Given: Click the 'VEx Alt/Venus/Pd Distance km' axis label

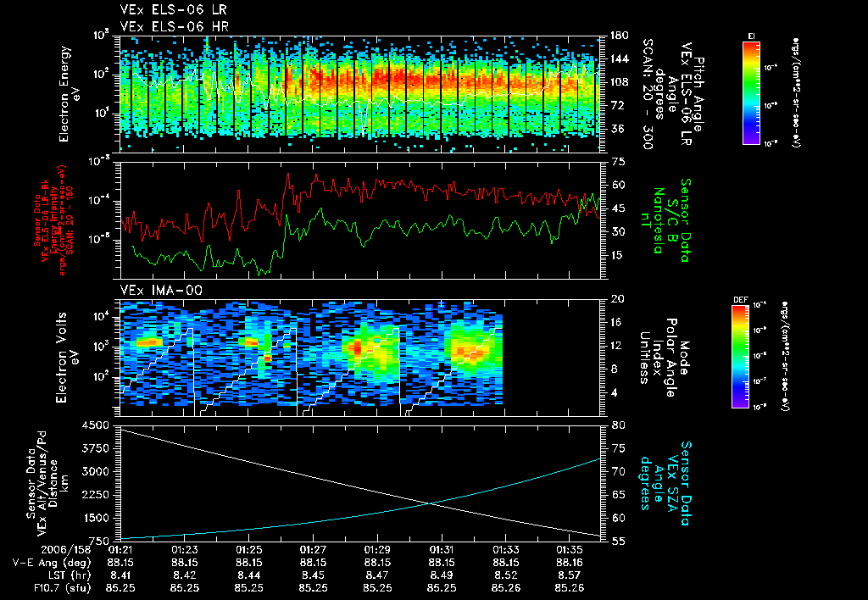Looking at the screenshot, I should (47, 483).
